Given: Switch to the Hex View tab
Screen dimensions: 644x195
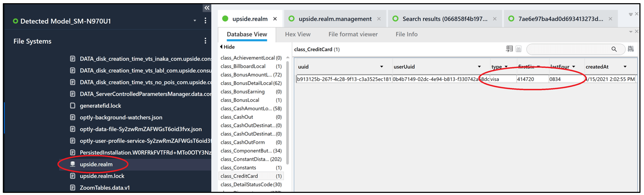Looking at the screenshot, I should coord(298,34).
